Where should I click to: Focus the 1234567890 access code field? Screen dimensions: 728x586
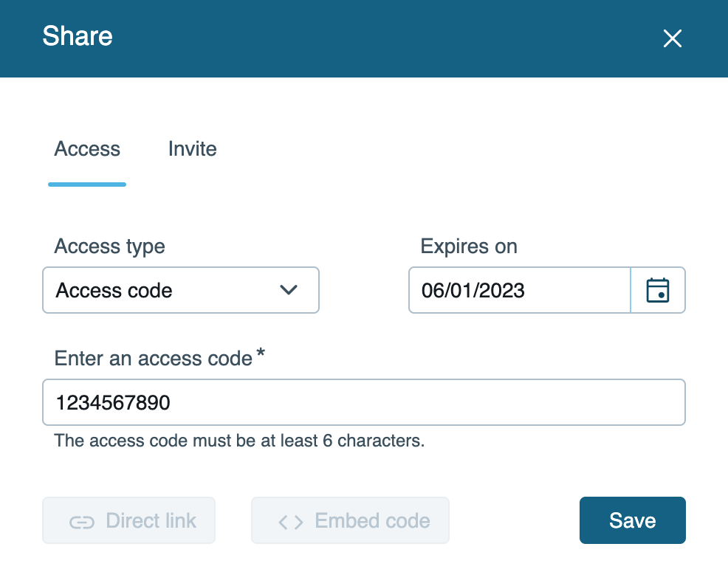364,402
